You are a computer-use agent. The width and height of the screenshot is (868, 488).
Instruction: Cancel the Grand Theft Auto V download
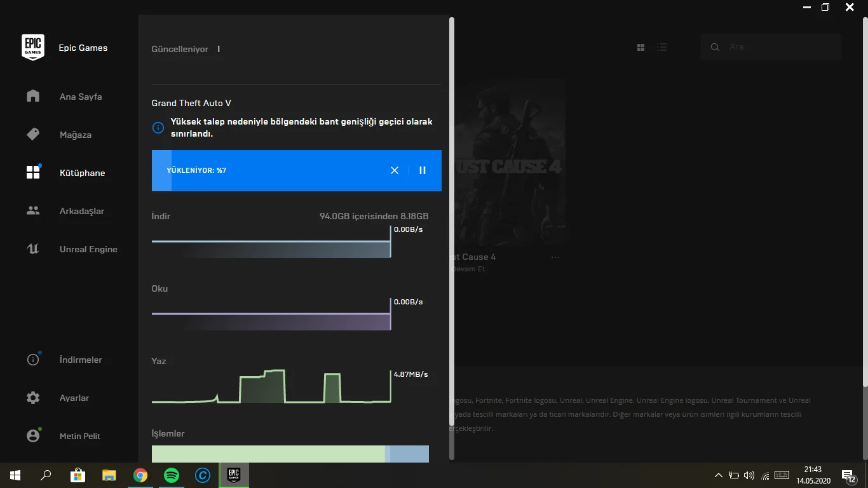coord(395,170)
